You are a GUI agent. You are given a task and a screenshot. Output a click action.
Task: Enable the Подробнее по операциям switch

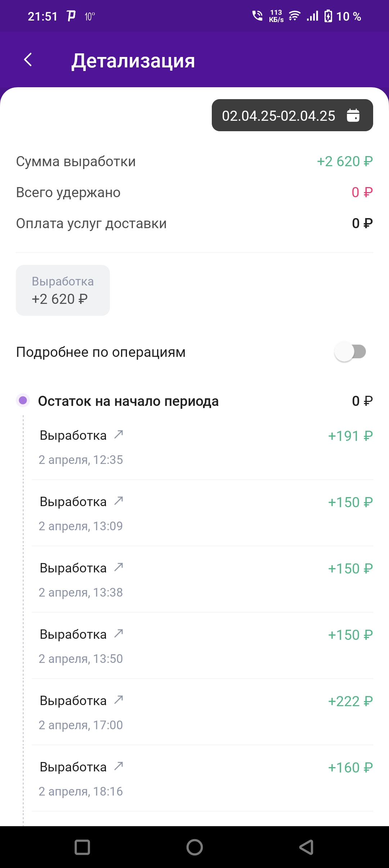[350, 351]
